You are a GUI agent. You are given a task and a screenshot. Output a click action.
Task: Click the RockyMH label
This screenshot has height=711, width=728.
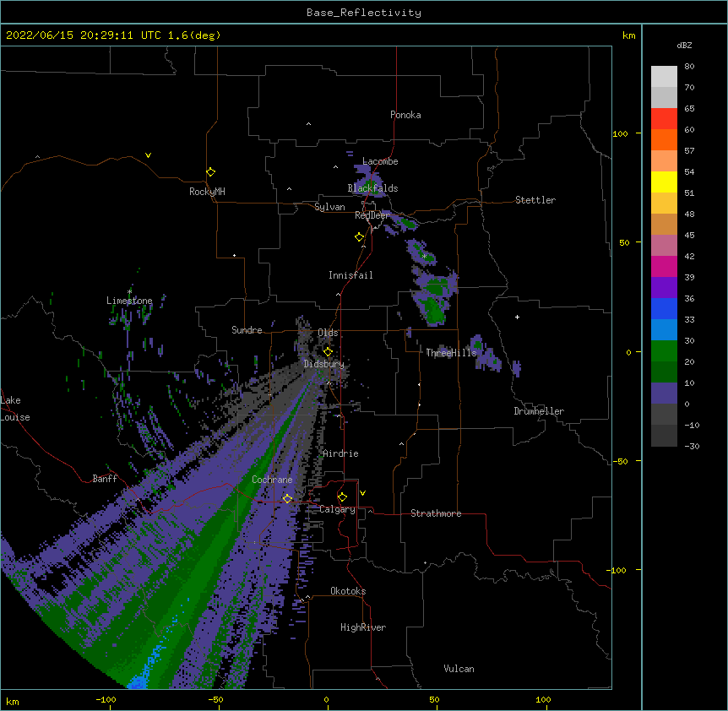pos(207,192)
